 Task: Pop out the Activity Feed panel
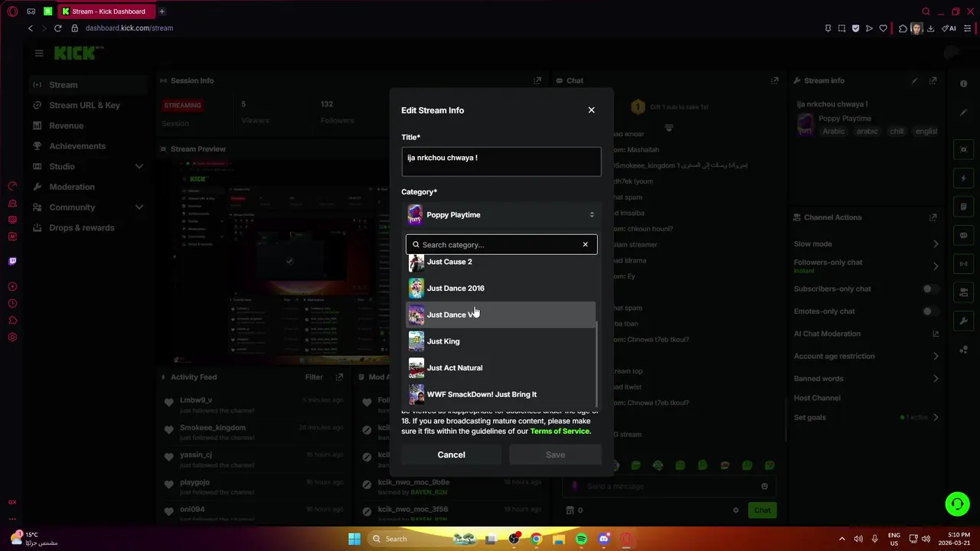pos(339,377)
